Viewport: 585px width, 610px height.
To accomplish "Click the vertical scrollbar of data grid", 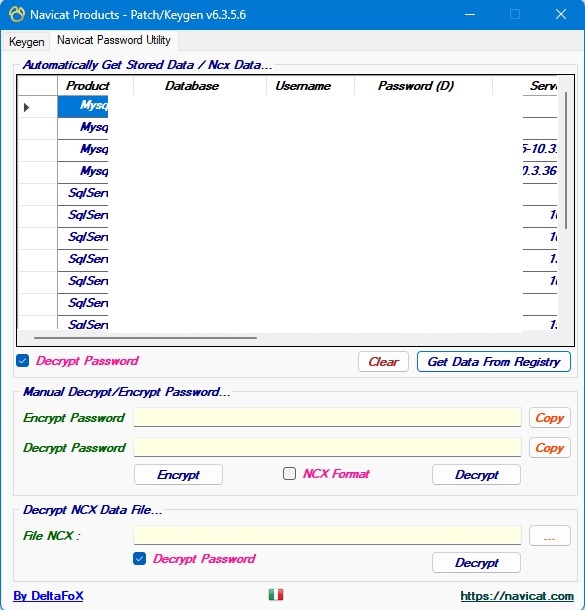I will (566, 160).
